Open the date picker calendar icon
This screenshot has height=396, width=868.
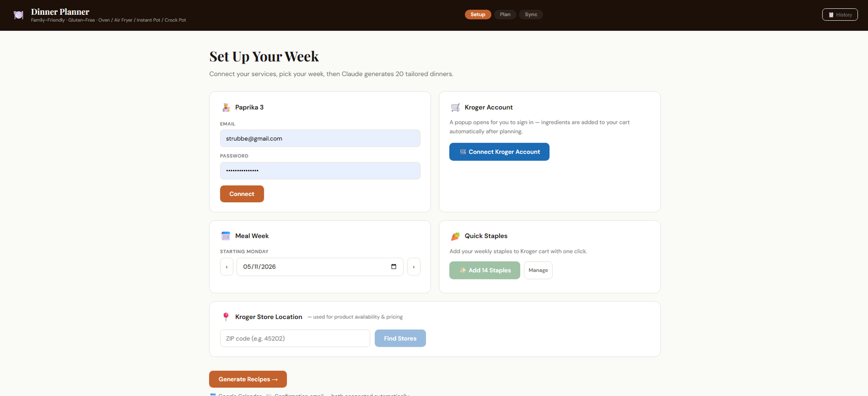click(394, 266)
